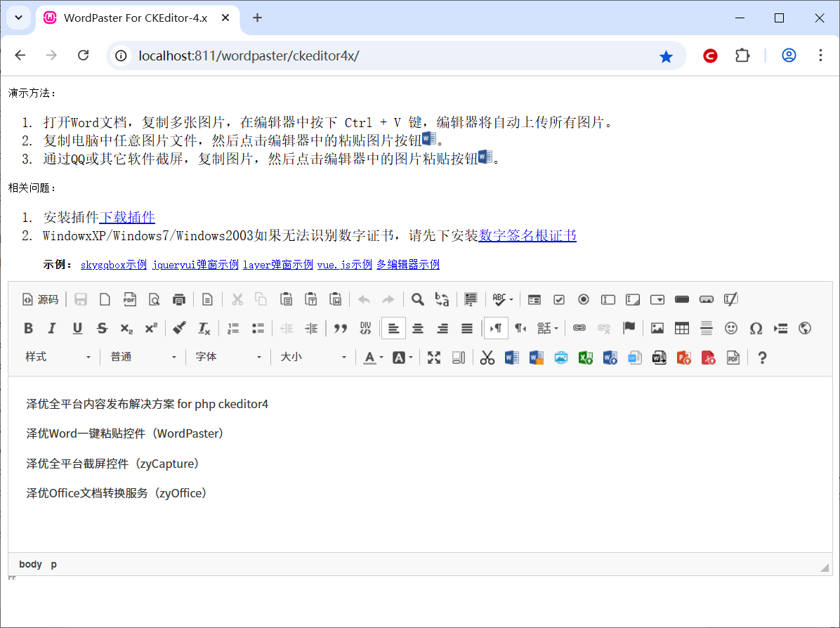
Task: Toggle bold formatting
Action: tap(29, 328)
